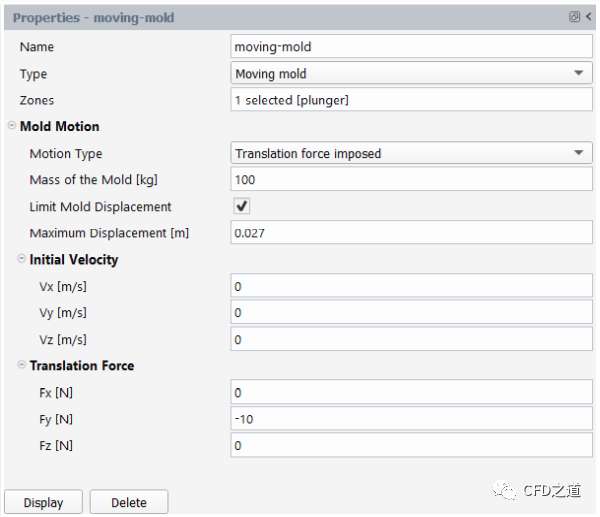This screenshot has width=600, height=517.
Task: Click the Vz initial velocity field
Action: pyautogui.click(x=411, y=340)
